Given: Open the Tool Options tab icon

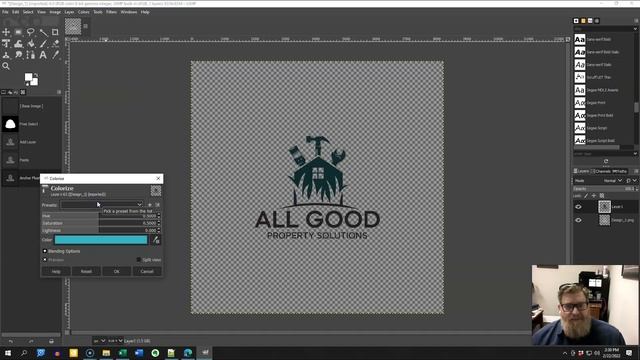Looking at the screenshot, I should [x=4, y=92].
